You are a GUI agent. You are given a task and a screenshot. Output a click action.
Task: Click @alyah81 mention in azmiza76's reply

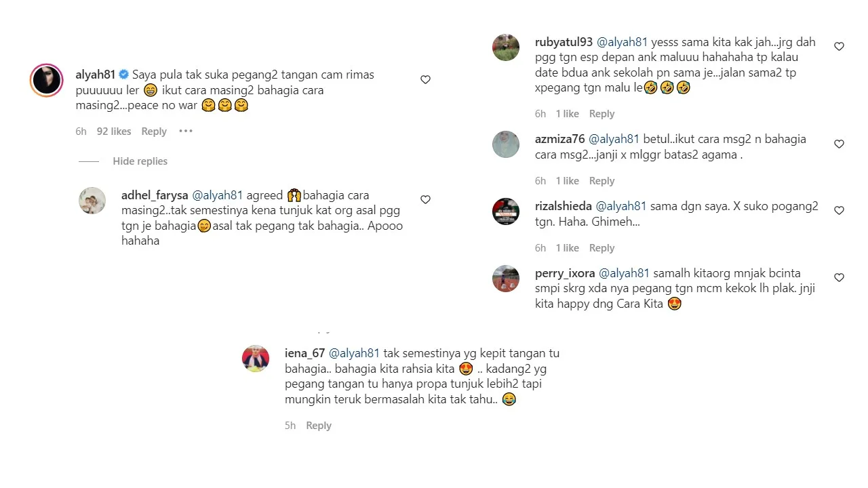[x=614, y=139]
